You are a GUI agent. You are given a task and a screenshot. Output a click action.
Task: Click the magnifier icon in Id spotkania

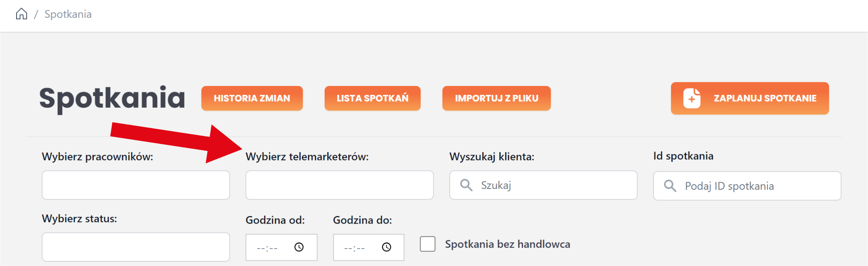(670, 186)
